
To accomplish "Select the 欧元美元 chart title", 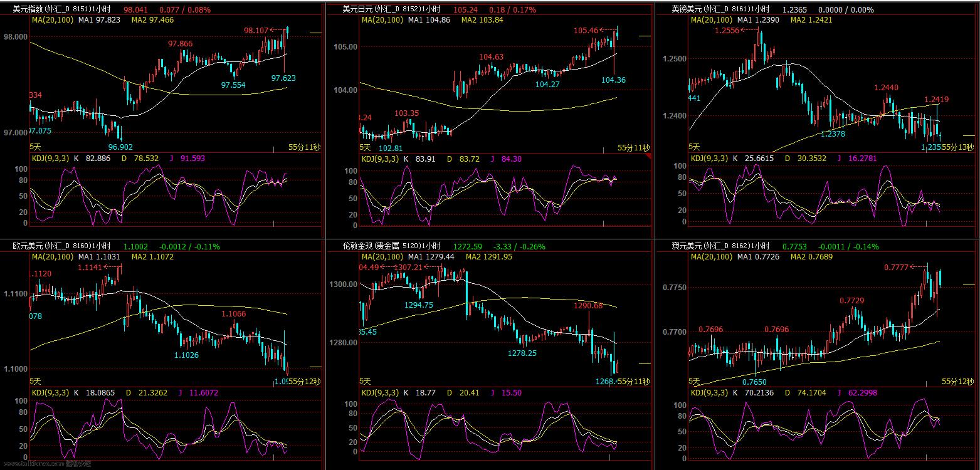I will 63,246.
